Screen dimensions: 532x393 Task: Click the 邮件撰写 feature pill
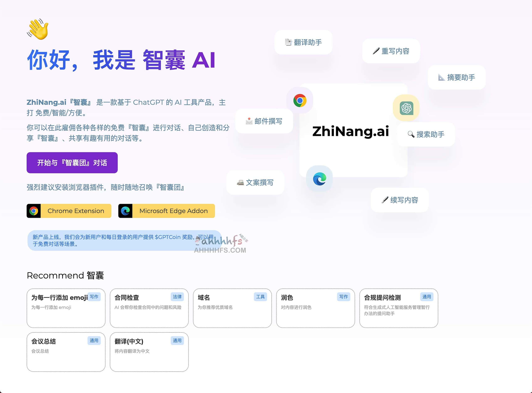point(264,121)
